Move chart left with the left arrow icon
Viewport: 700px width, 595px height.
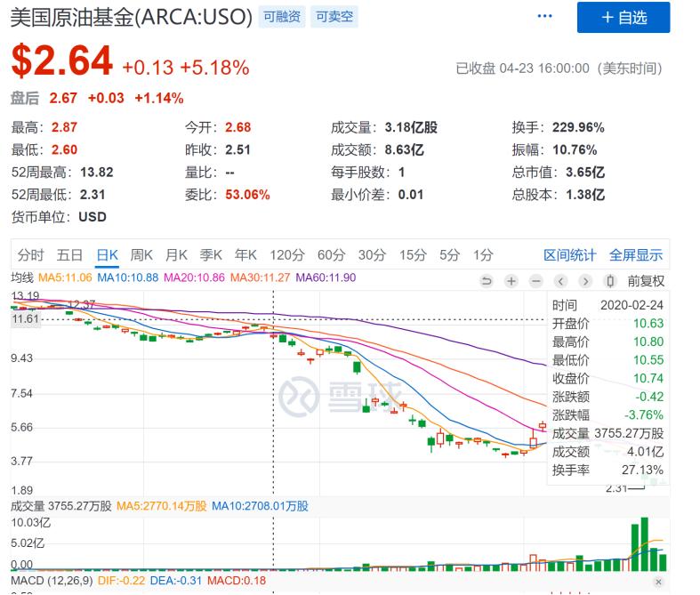point(560,281)
